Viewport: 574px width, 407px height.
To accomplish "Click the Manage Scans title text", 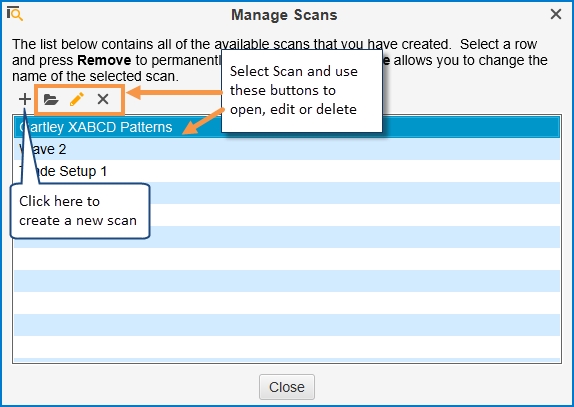I will pyautogui.click(x=284, y=15).
